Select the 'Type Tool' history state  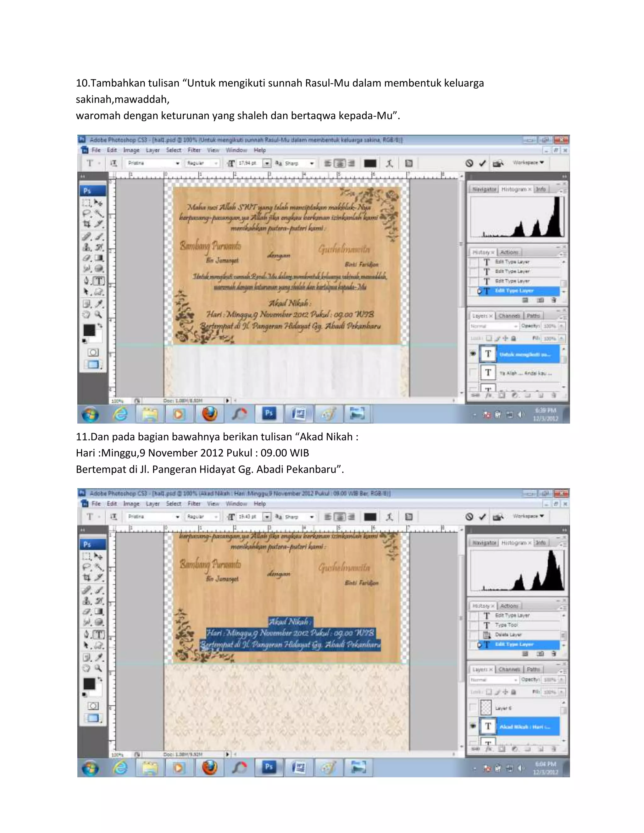[x=506, y=625]
